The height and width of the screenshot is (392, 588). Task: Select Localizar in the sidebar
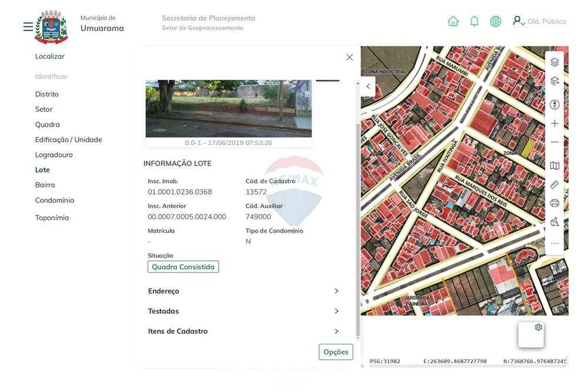tap(50, 56)
